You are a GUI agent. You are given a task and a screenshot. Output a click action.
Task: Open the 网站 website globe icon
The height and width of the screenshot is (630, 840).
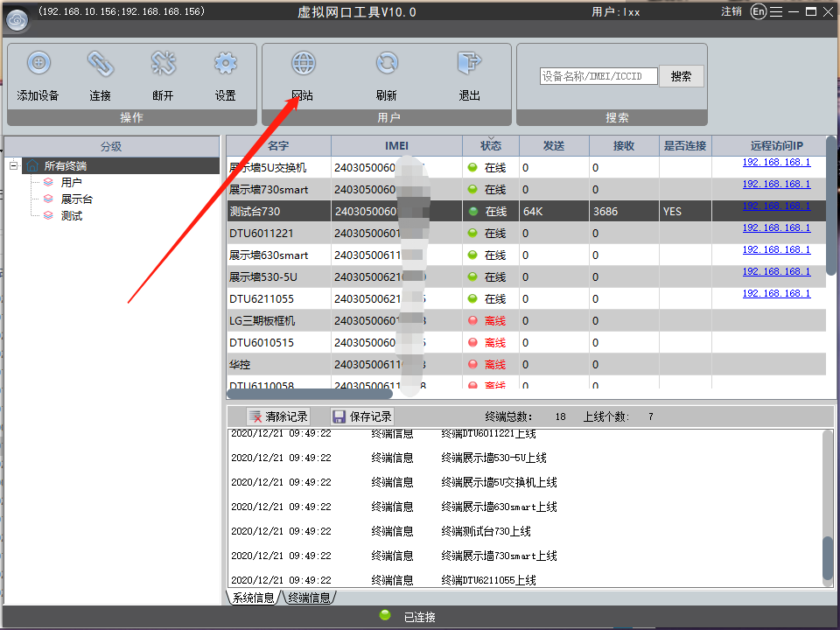point(303,64)
